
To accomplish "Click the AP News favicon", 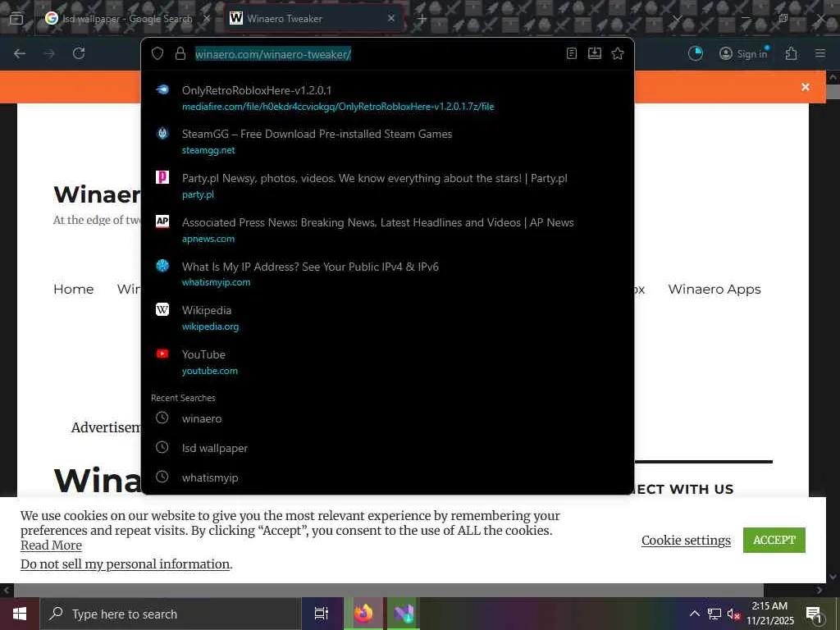I will coord(162,221).
